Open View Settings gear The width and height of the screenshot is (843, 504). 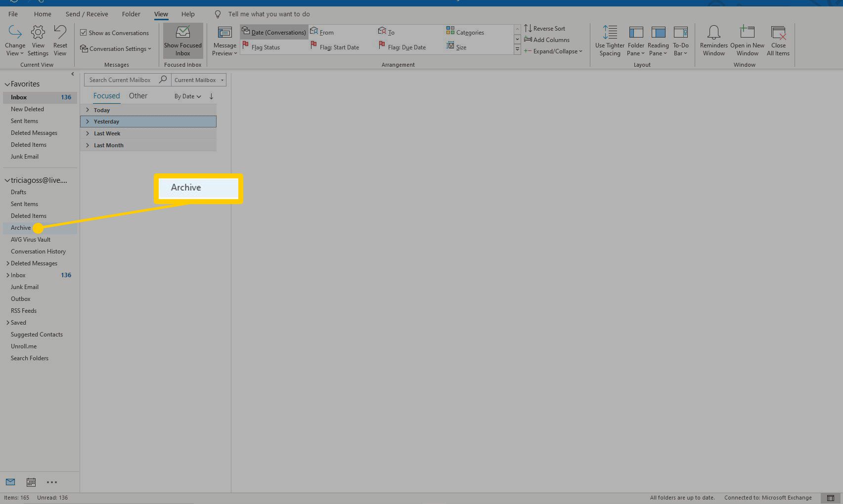point(38,41)
